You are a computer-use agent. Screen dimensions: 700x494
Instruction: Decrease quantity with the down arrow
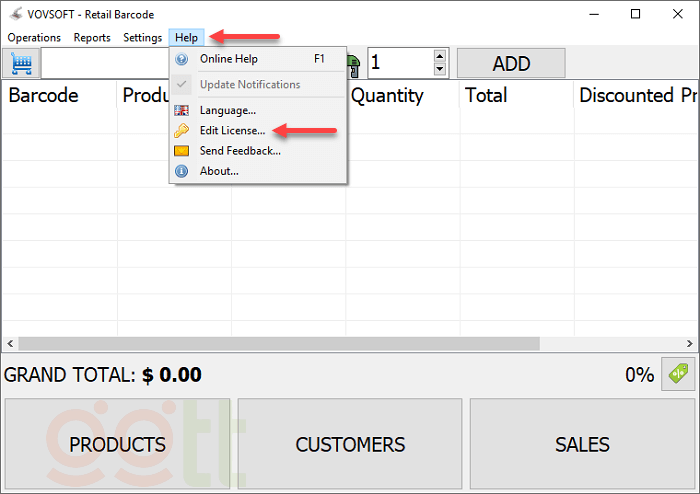440,69
